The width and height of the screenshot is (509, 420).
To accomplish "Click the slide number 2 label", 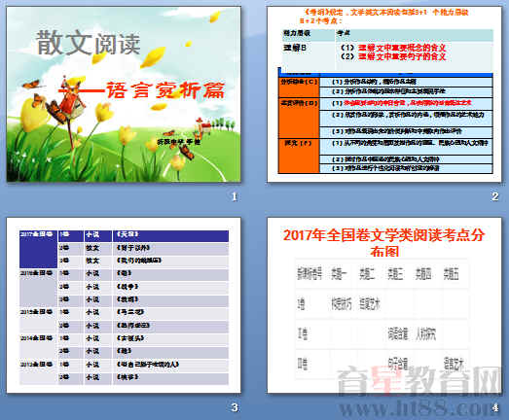I will coord(494,196).
